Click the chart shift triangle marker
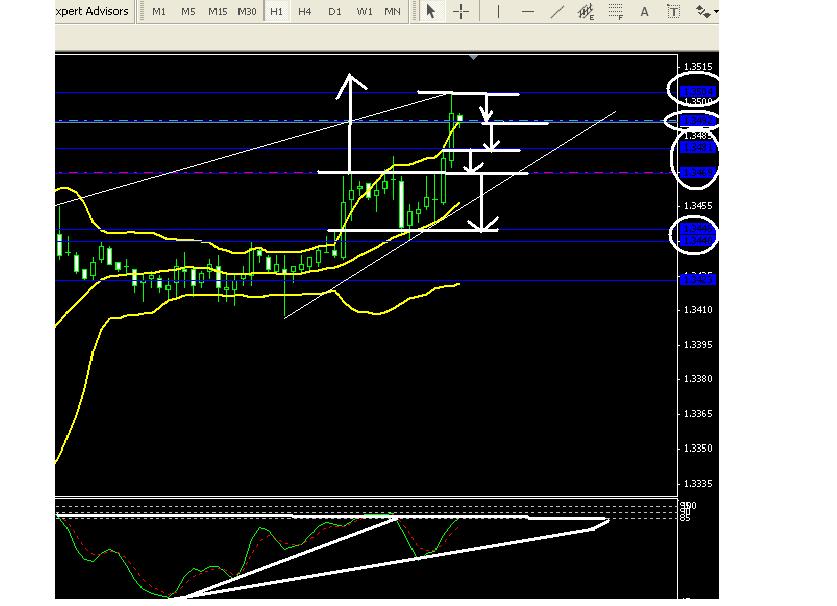837x606 pixels. [x=473, y=58]
